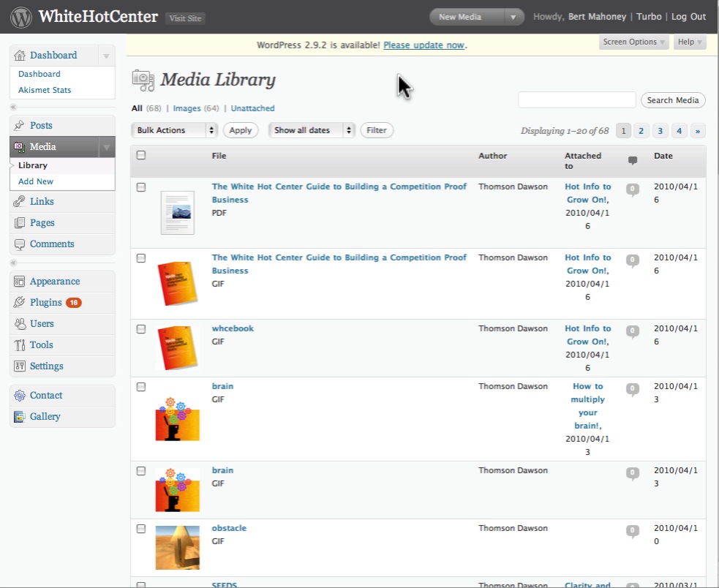
Task: Click the Search Media button
Action: [x=673, y=100]
